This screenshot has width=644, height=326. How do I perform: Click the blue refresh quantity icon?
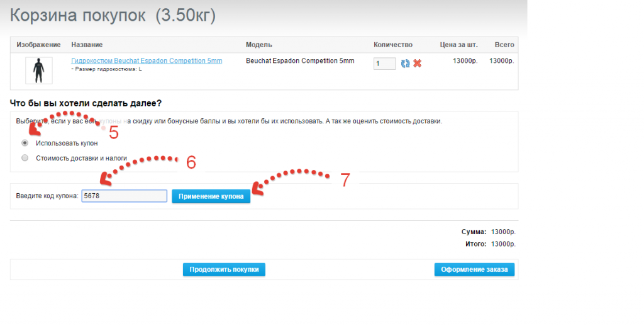(406, 64)
